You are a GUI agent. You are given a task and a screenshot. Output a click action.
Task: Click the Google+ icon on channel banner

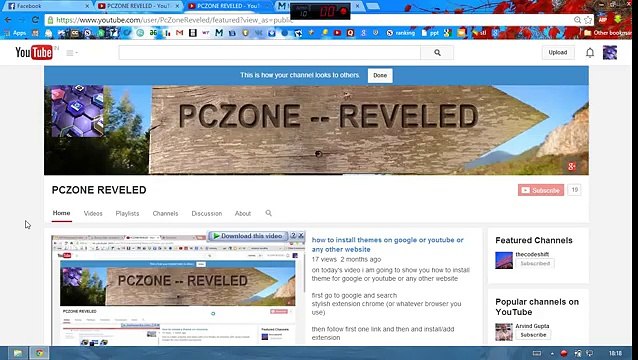(x=572, y=166)
